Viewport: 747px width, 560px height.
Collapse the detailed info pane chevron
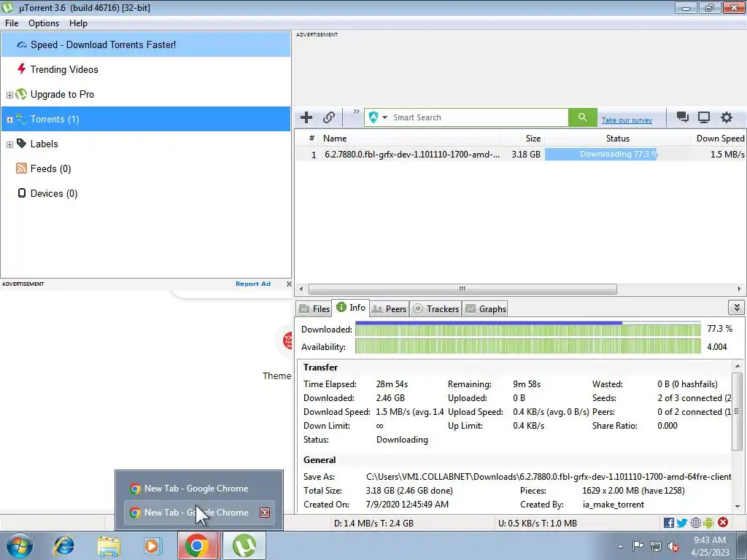pos(737,308)
